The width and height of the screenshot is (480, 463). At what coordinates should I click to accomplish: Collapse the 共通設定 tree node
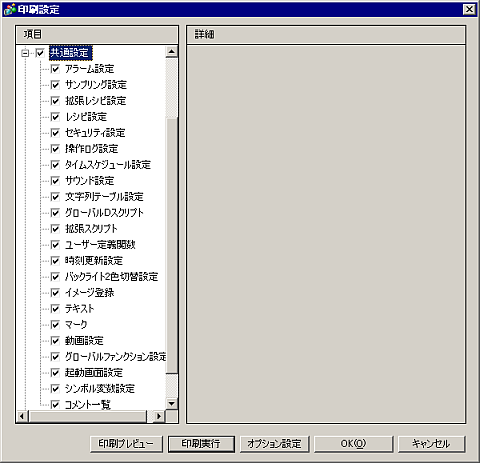point(25,53)
